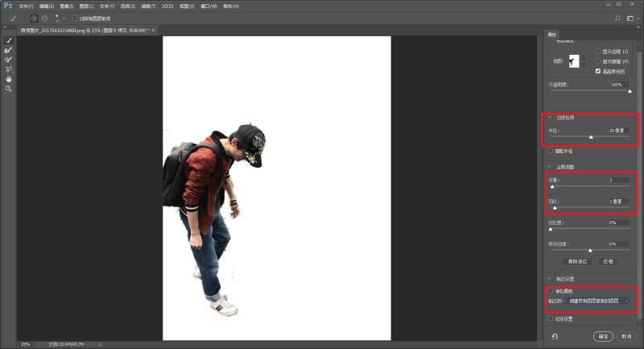Click the reset workspace icon
644x349 pixels.
tap(555, 336)
